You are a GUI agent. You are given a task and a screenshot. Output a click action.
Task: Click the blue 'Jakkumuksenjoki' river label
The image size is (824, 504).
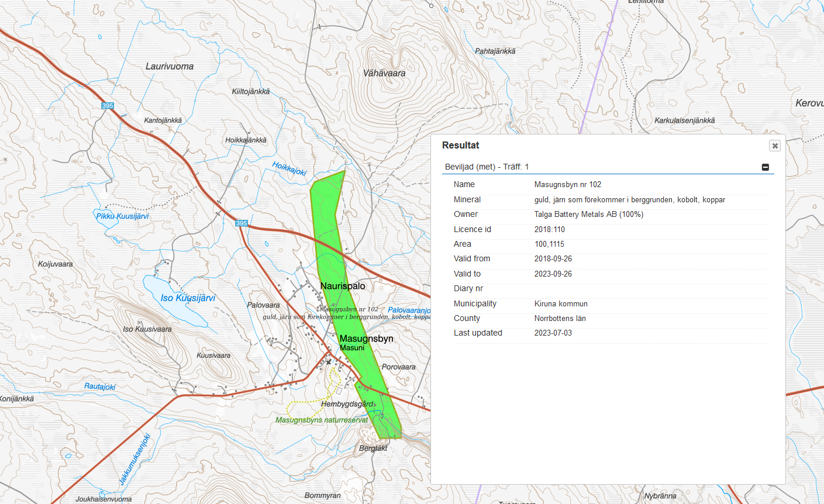[135, 459]
